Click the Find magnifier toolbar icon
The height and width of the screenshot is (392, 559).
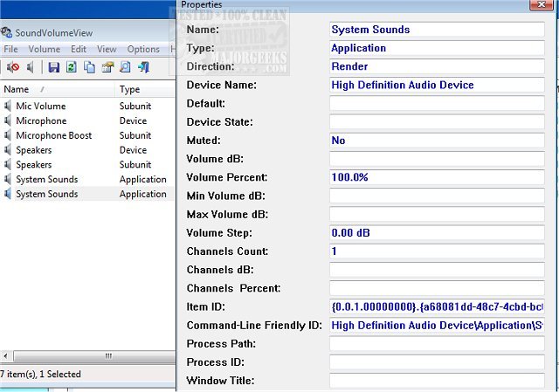coord(125,67)
